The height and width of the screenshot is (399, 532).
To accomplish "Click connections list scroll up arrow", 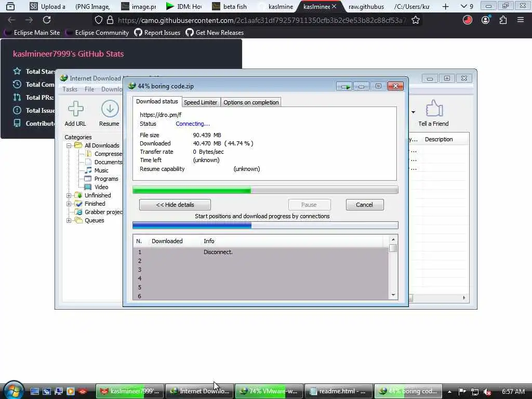I will coord(393,240).
